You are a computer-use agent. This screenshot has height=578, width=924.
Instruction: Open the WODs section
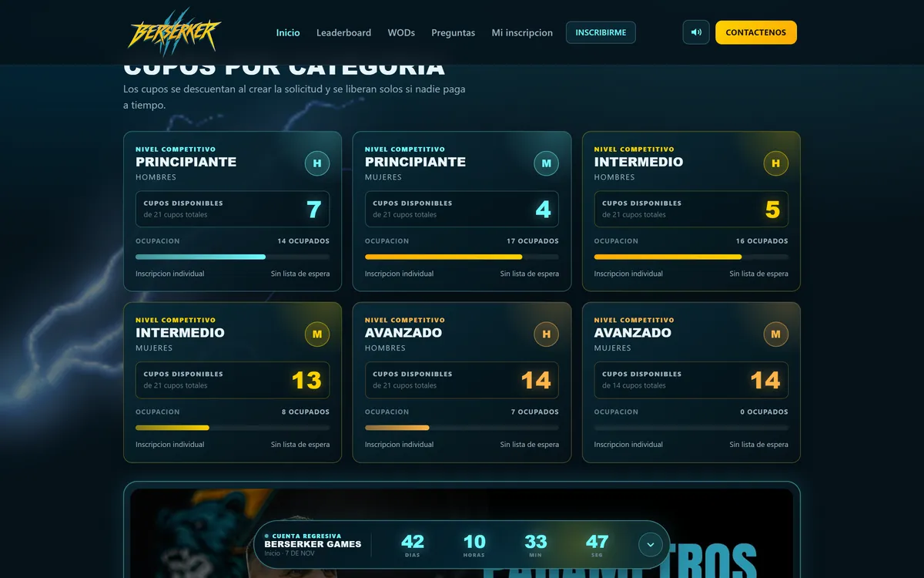[x=401, y=32]
